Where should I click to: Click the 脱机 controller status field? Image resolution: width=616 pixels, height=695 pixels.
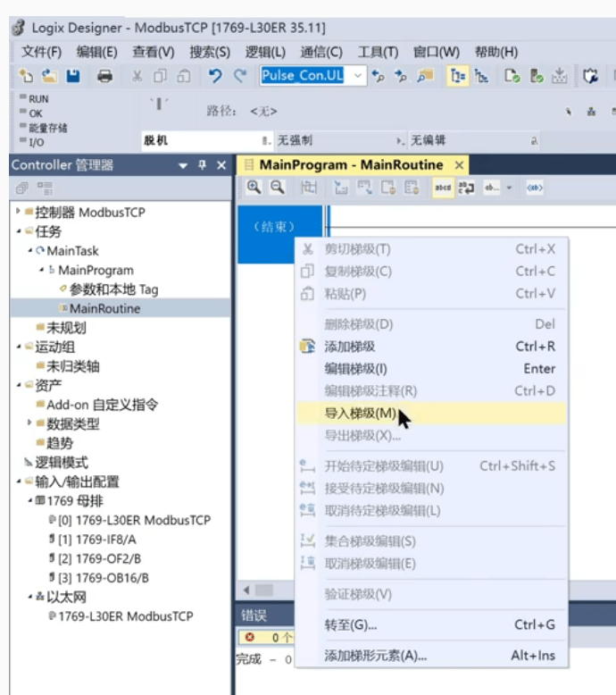[207, 141]
